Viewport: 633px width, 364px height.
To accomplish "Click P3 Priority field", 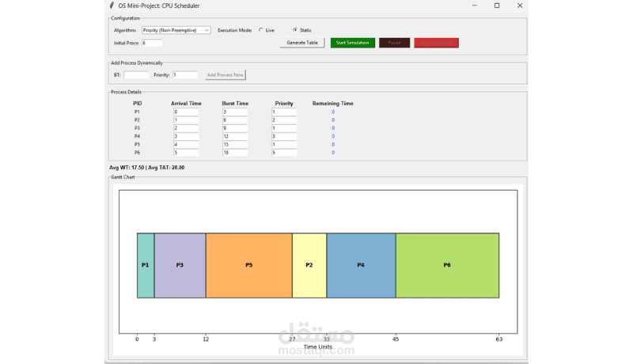I will [x=284, y=128].
